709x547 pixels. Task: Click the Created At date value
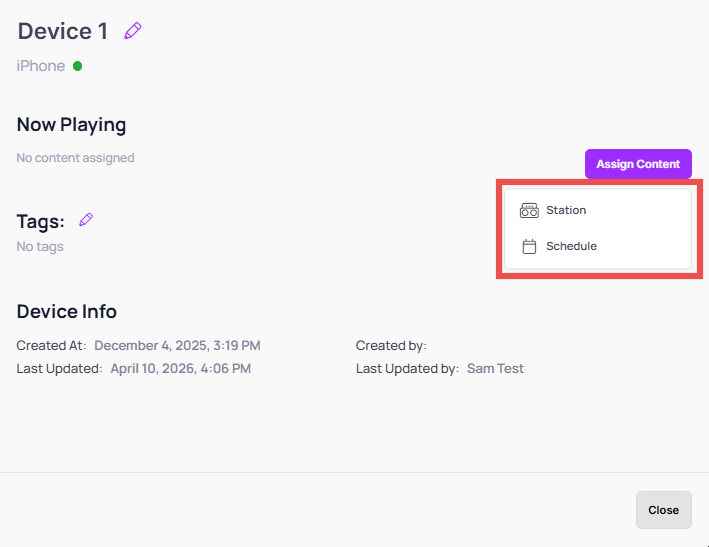177,345
